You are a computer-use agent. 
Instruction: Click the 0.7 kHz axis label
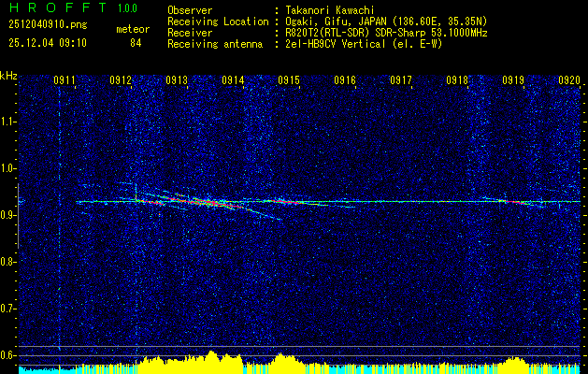click(x=7, y=309)
